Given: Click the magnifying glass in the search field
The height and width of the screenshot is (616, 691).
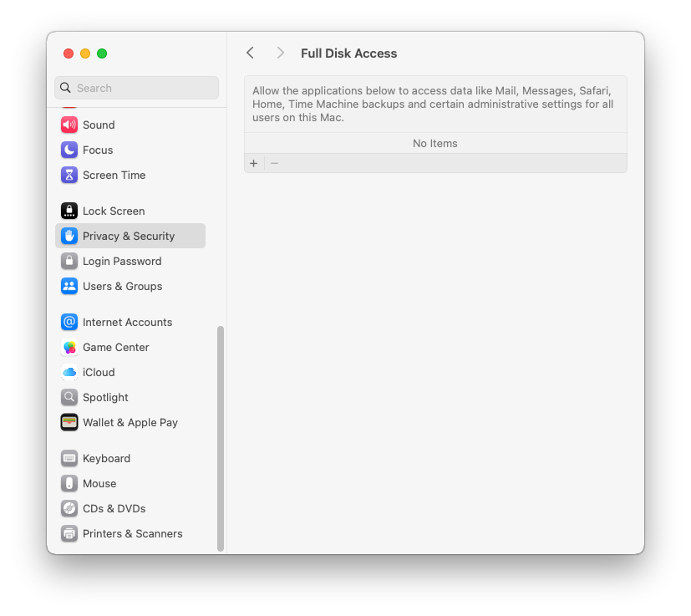Looking at the screenshot, I should 65,88.
